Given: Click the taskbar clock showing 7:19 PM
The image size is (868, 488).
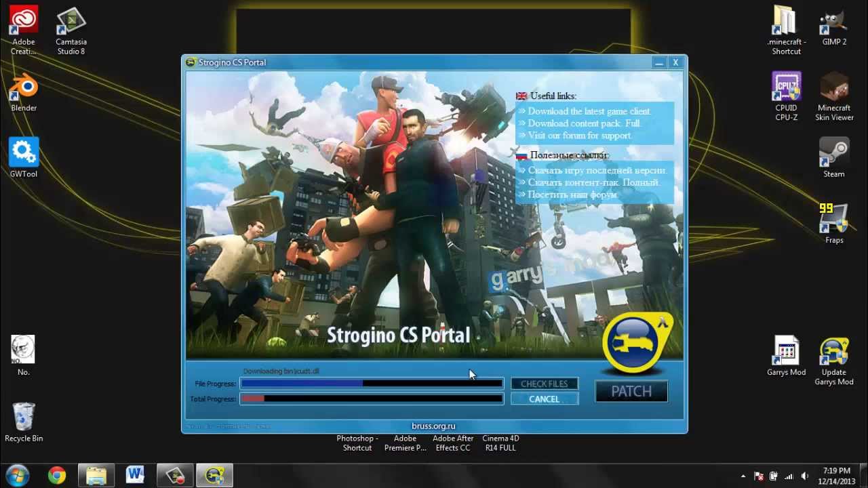Looking at the screenshot, I should [x=836, y=476].
